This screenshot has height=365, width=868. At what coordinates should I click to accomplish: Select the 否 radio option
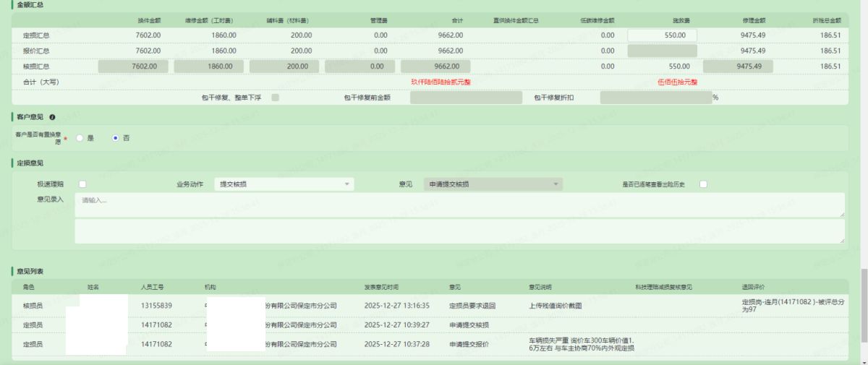pyautogui.click(x=115, y=138)
